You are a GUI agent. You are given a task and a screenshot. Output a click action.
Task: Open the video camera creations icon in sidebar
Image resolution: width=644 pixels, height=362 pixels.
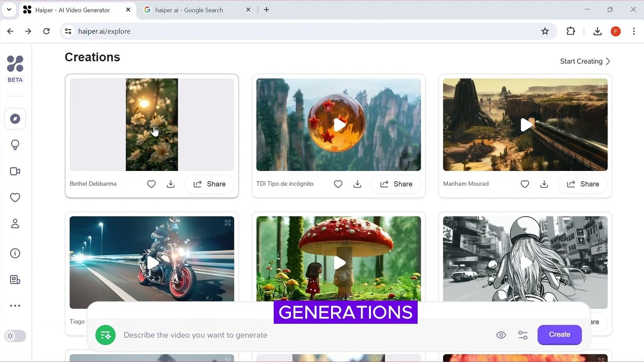(x=15, y=171)
